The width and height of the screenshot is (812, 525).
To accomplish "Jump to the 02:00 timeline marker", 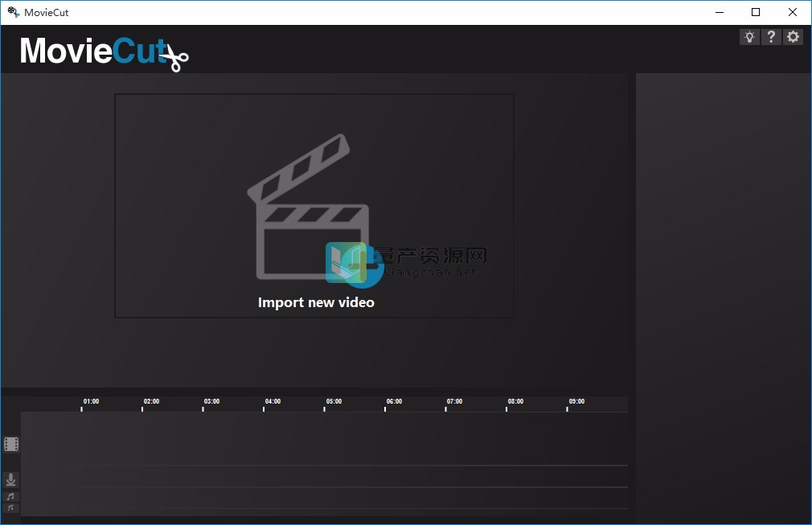I will (151, 401).
